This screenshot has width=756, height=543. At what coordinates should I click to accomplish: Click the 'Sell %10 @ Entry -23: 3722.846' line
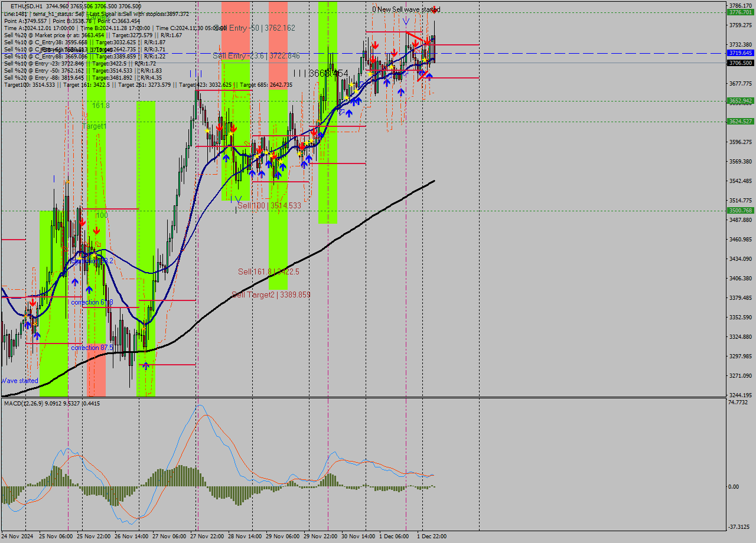coord(80,63)
